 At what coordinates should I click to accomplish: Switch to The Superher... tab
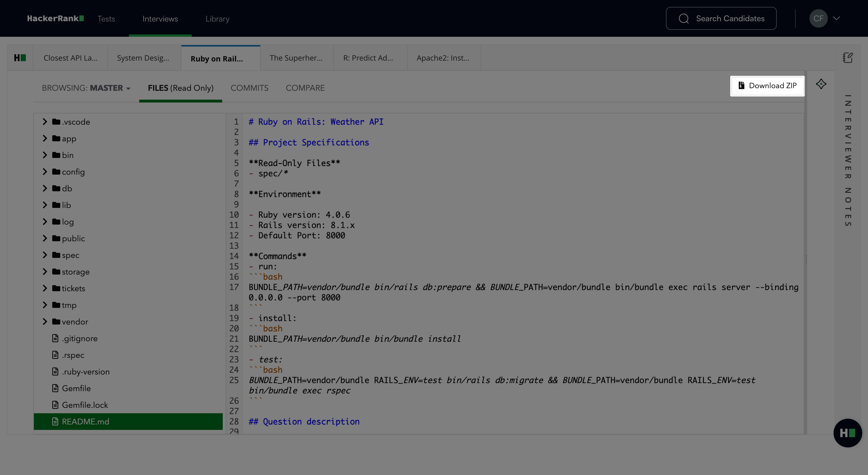pos(296,58)
